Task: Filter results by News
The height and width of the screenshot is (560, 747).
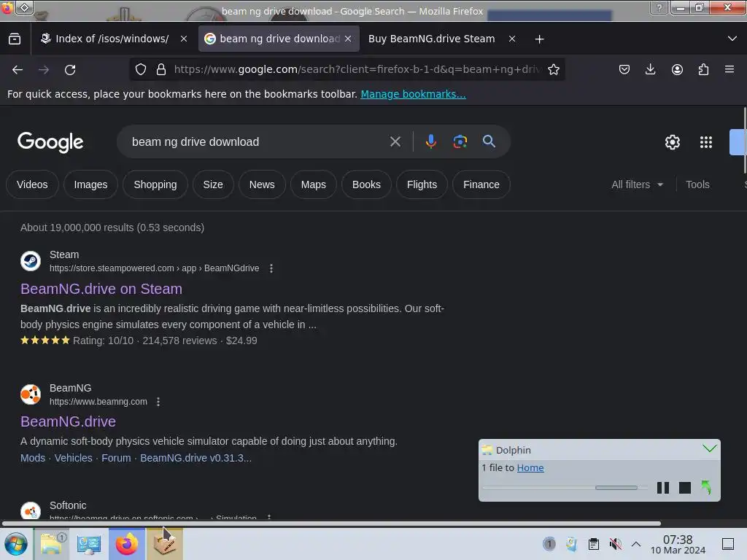Action: point(262,184)
